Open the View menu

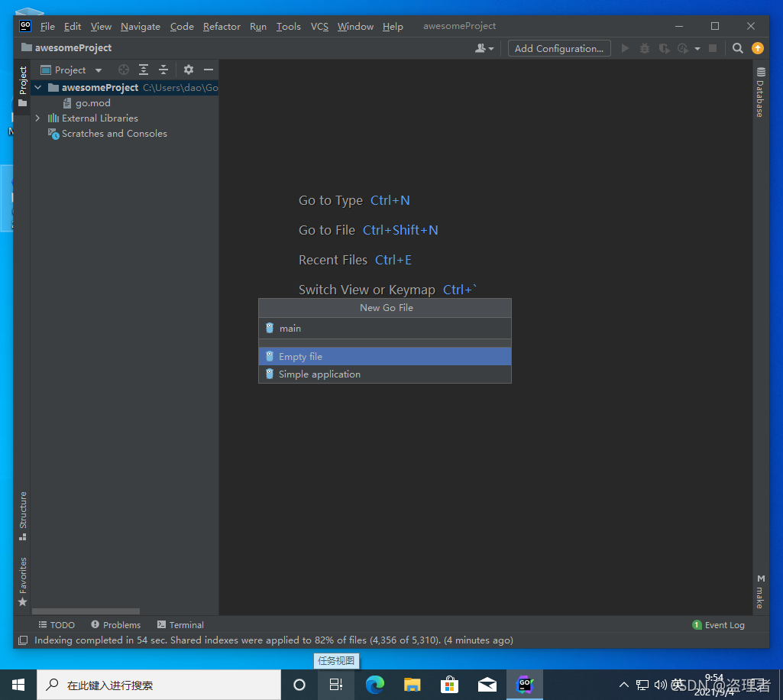point(101,27)
